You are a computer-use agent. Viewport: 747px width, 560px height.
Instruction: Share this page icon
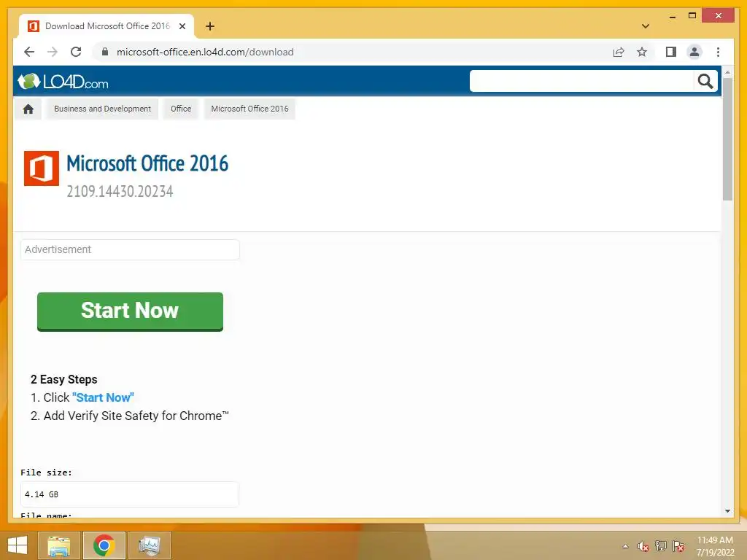[619, 52]
